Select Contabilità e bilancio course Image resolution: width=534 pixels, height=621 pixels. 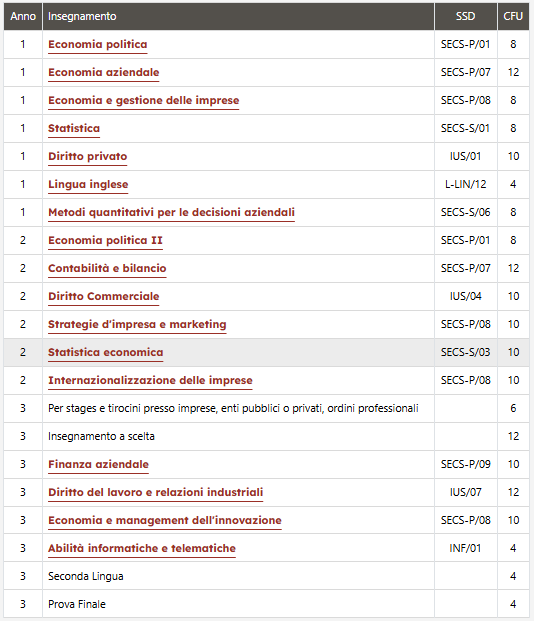(107, 269)
